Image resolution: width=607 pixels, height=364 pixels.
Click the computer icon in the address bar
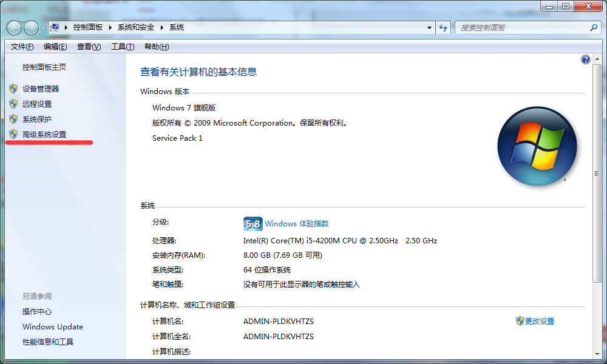[55, 27]
